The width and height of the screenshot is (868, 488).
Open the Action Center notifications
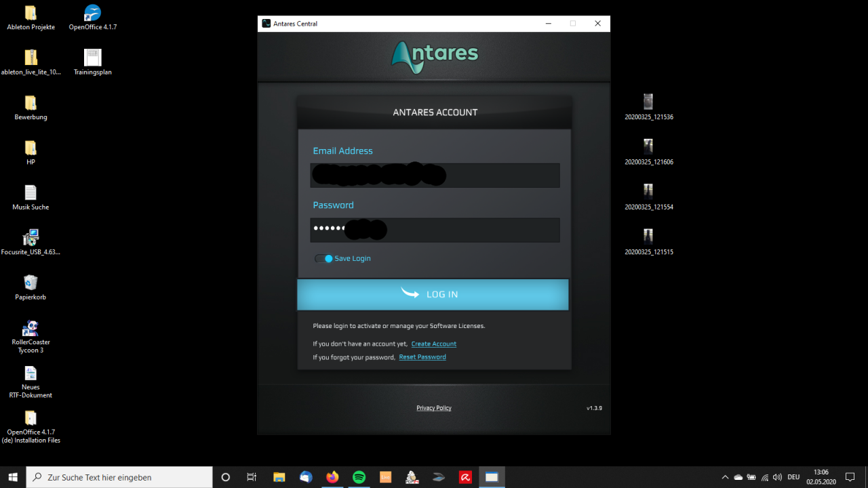click(x=850, y=477)
